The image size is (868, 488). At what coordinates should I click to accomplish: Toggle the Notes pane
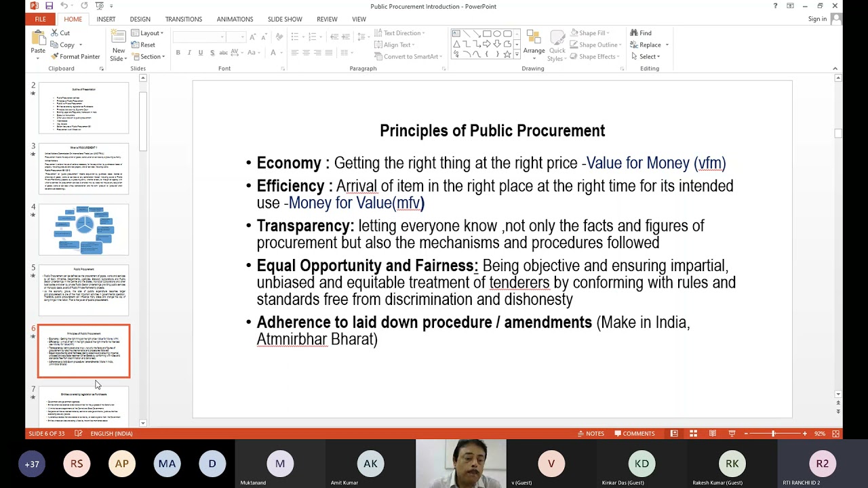[591, 434]
